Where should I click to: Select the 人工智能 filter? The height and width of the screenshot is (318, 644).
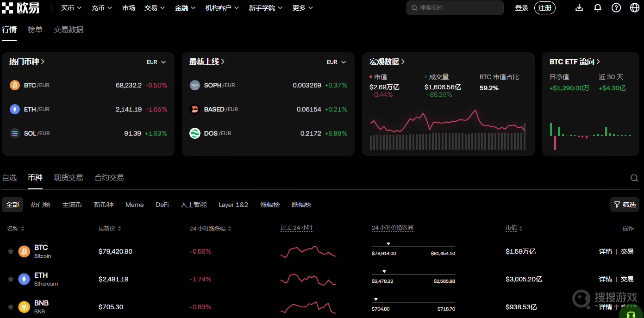194,205
